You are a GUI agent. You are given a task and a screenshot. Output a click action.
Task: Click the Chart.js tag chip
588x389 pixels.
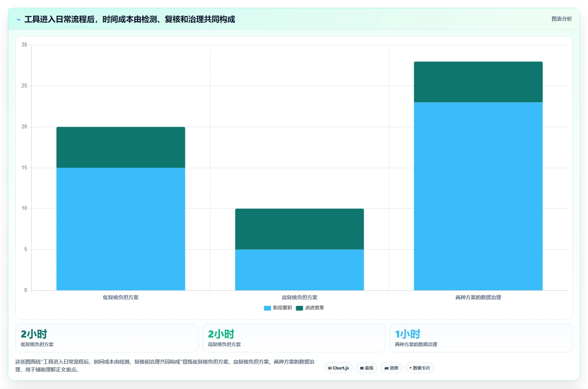point(338,368)
